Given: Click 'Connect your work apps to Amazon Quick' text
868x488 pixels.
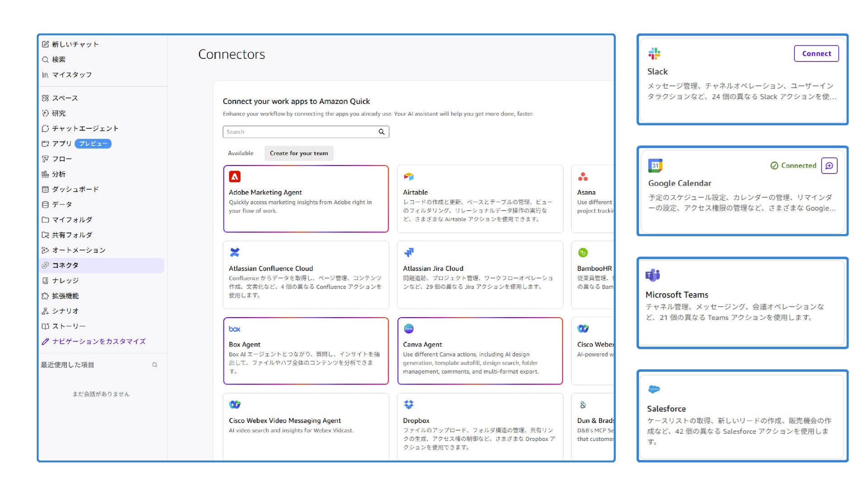Looking at the screenshot, I should [296, 102].
